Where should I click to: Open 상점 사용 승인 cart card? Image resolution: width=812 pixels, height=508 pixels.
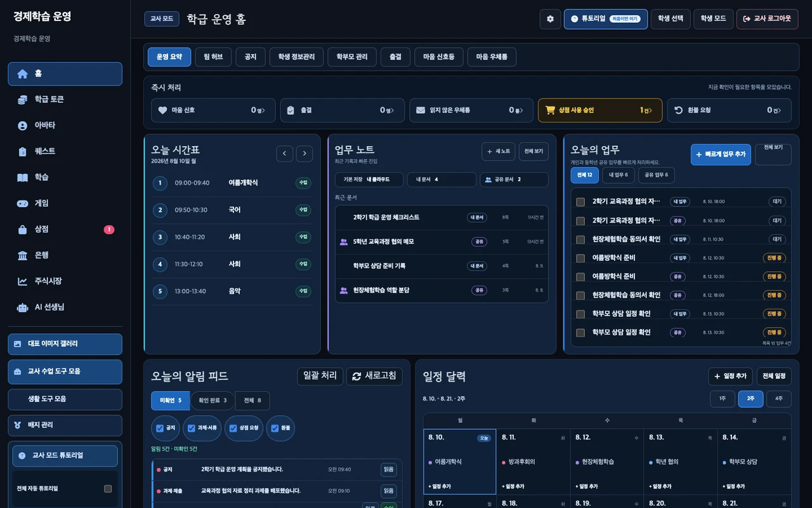tap(600, 110)
